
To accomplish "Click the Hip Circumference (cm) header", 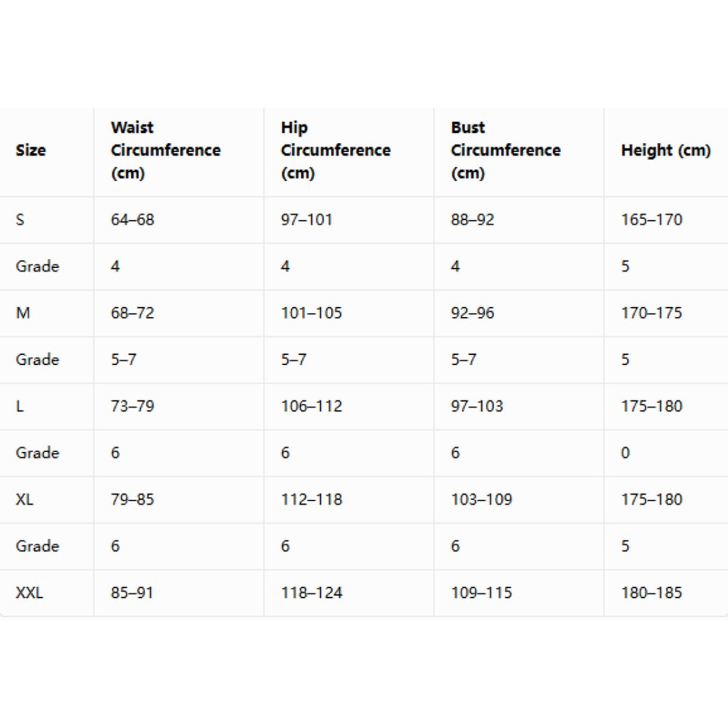I will pos(336,150).
